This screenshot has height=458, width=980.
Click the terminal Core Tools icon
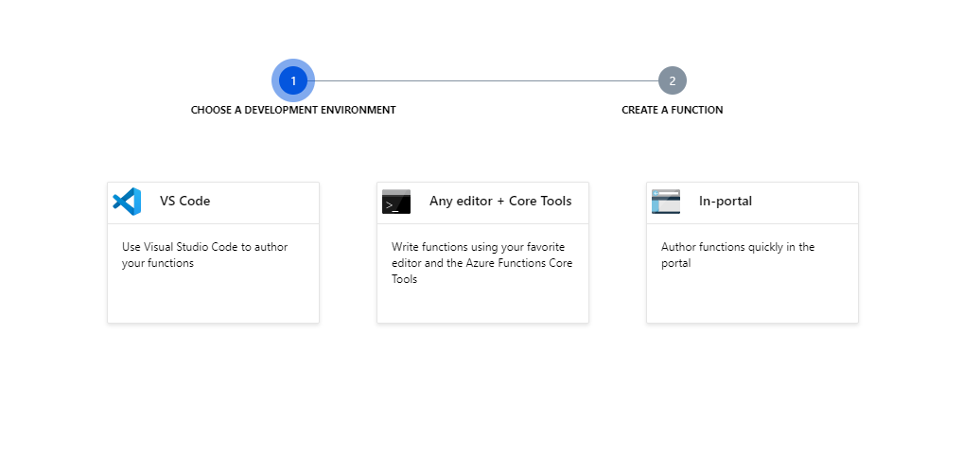[396, 202]
